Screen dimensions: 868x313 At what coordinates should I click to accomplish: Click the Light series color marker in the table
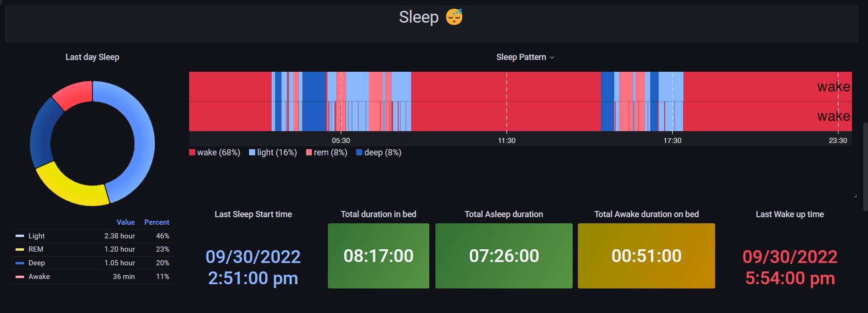pyautogui.click(x=20, y=236)
